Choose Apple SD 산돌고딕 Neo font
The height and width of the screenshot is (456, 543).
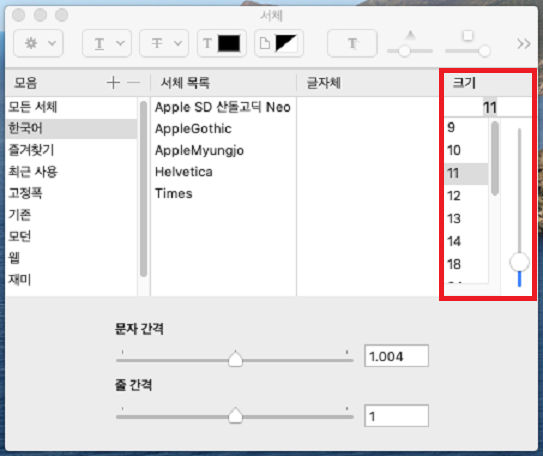(x=223, y=107)
